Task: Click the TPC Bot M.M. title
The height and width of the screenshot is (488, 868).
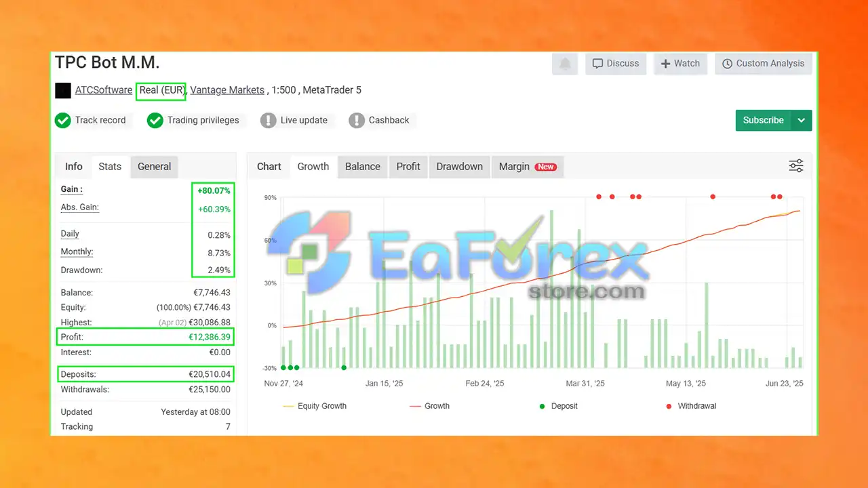Action: [x=107, y=63]
